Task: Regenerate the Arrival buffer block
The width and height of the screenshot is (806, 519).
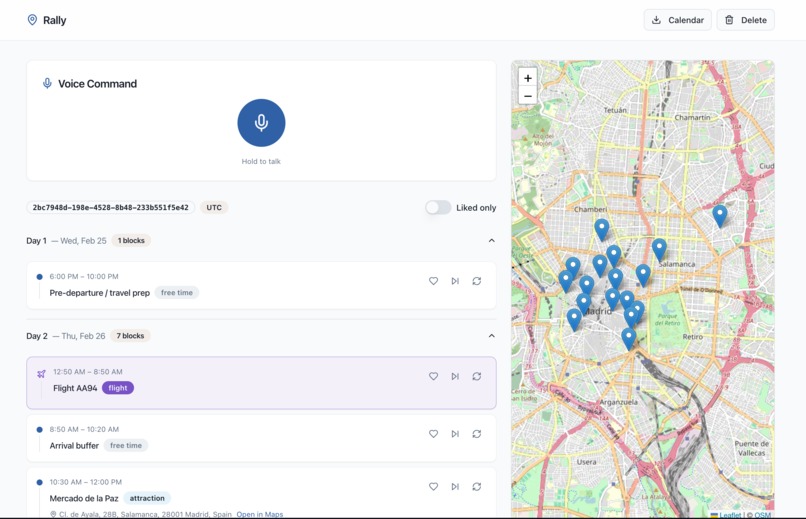Action: [x=477, y=434]
